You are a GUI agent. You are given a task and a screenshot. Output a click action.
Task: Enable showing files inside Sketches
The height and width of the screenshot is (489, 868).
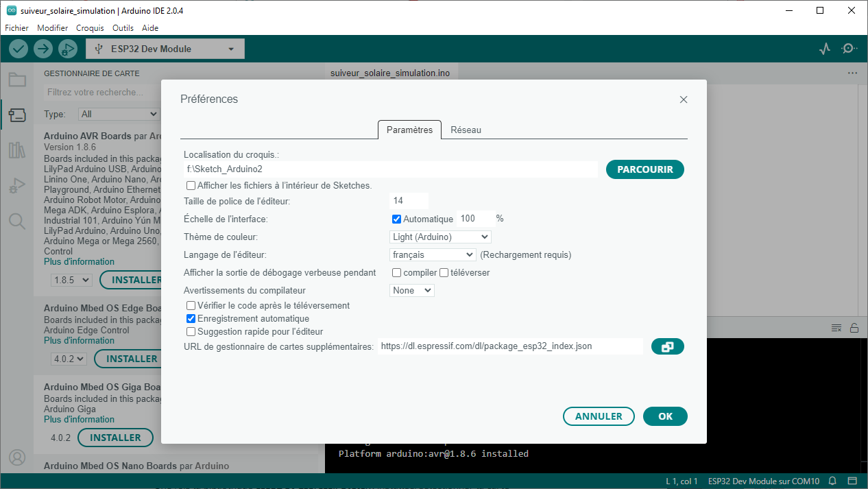(191, 185)
